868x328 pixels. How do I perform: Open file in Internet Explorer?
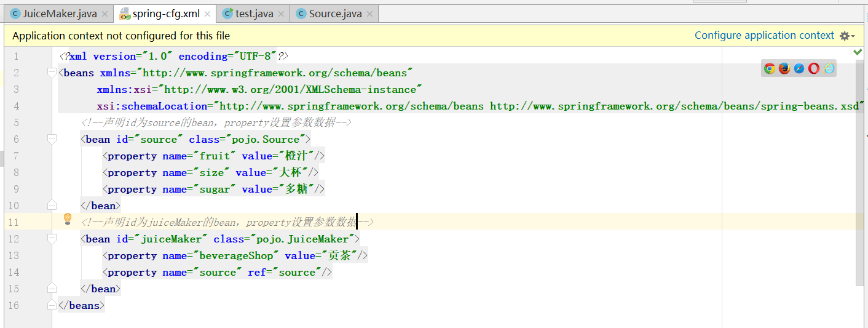tap(829, 69)
